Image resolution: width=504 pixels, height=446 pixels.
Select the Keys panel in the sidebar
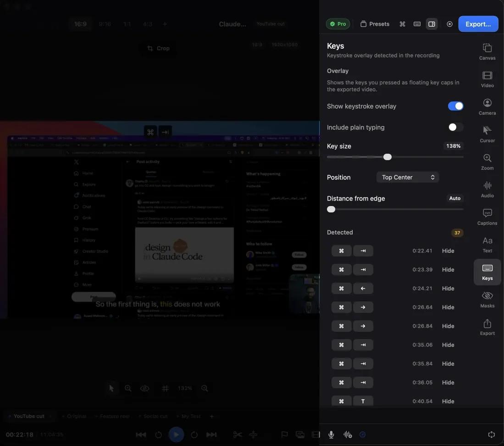(487, 272)
